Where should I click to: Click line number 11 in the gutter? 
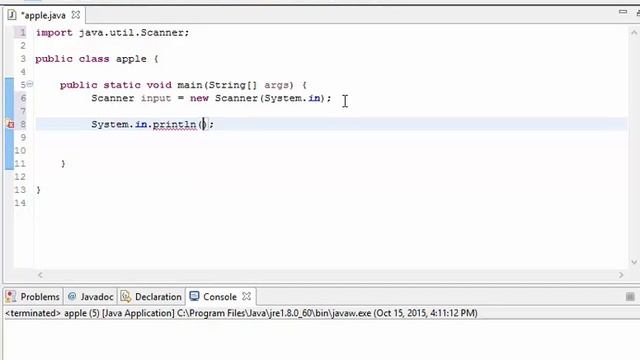coord(20,164)
